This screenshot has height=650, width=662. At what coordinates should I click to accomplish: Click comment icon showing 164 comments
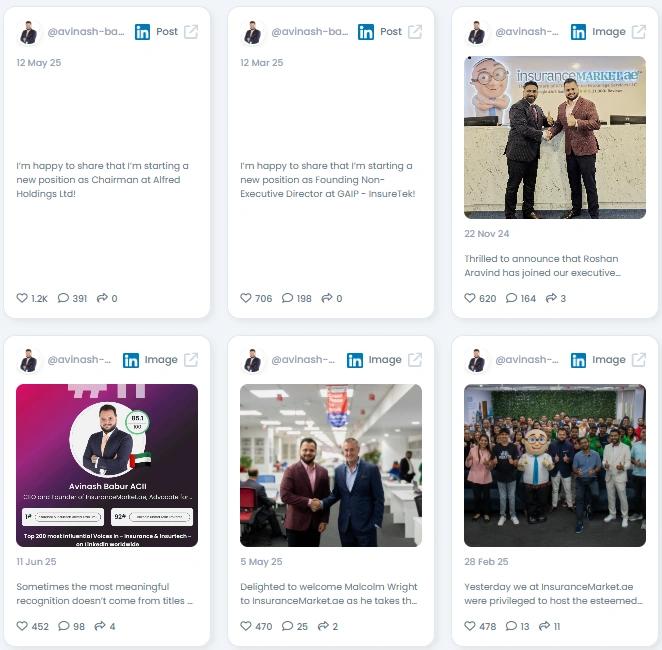click(x=511, y=298)
